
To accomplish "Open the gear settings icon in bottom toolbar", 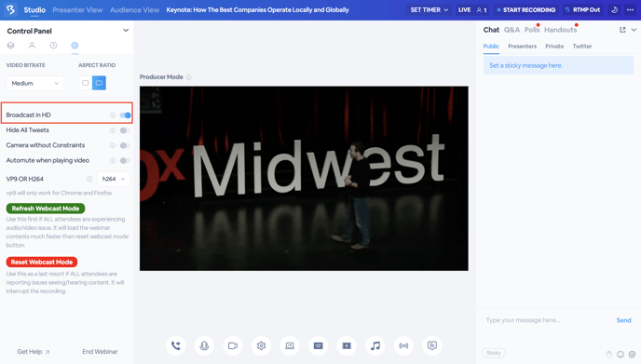I will [261, 345].
